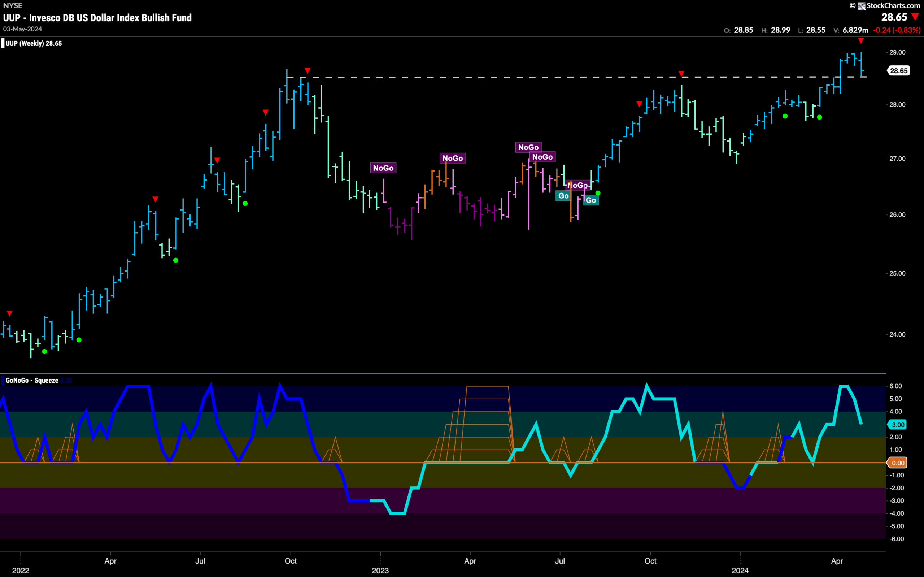This screenshot has width=924, height=577.
Task: Click the red triangle marker above latest bar
Action: 861,41
